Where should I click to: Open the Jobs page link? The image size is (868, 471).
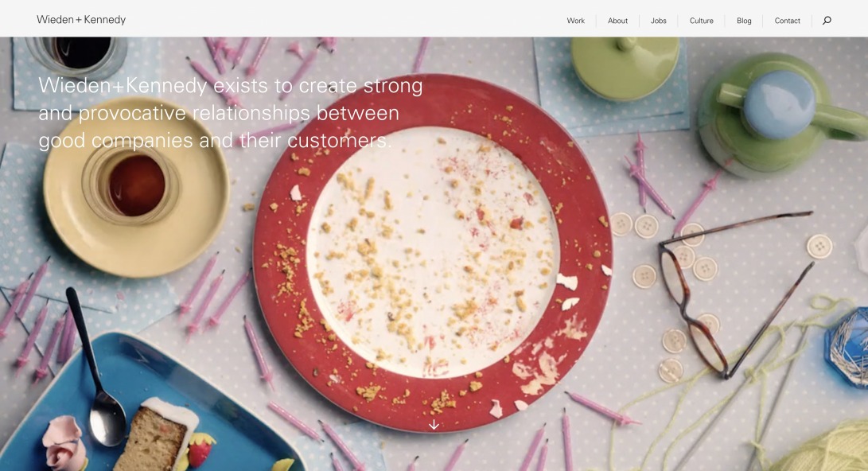coord(658,21)
